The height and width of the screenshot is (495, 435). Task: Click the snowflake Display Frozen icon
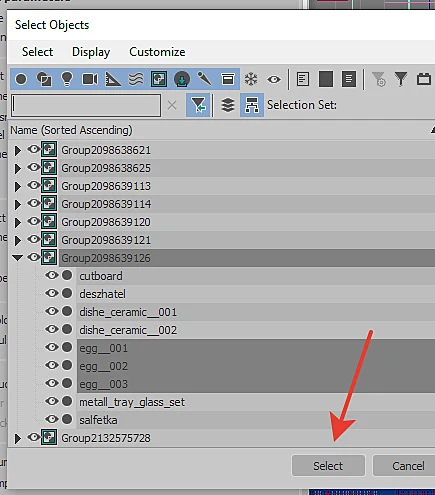(251, 79)
